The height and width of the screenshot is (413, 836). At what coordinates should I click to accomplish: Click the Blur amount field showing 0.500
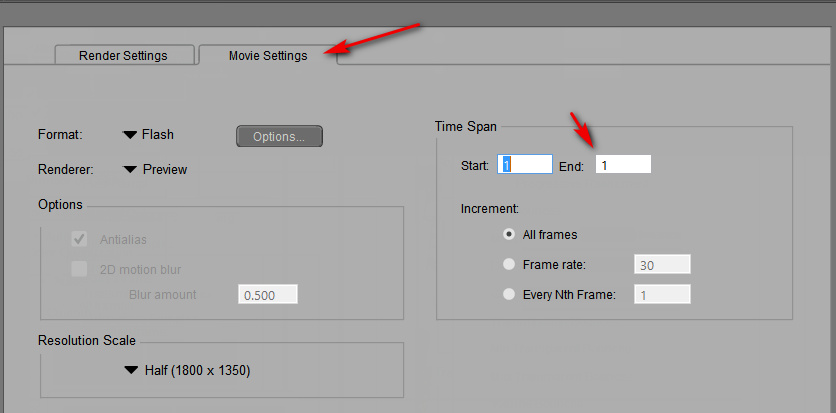(x=267, y=295)
